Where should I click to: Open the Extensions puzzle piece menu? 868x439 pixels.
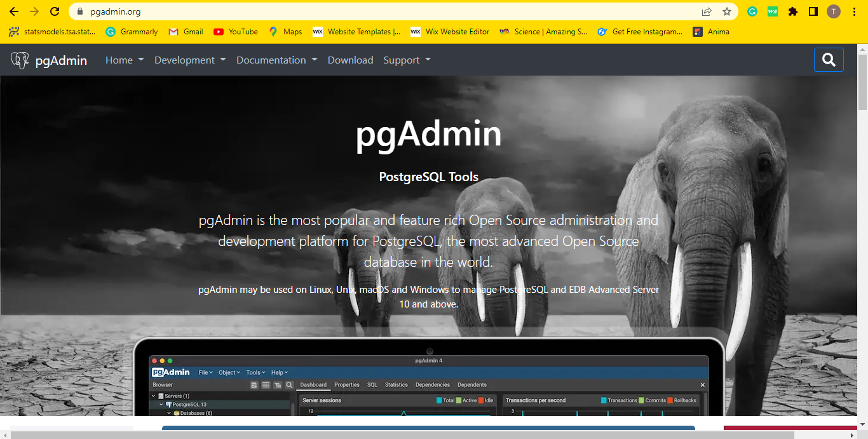(793, 11)
